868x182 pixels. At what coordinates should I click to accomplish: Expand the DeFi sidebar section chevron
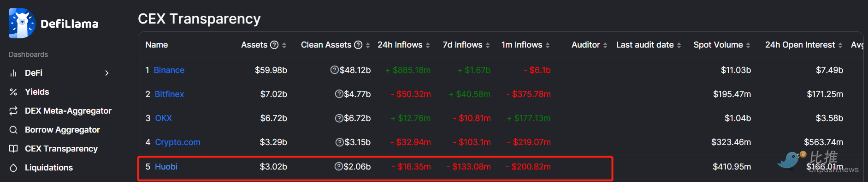[107, 73]
